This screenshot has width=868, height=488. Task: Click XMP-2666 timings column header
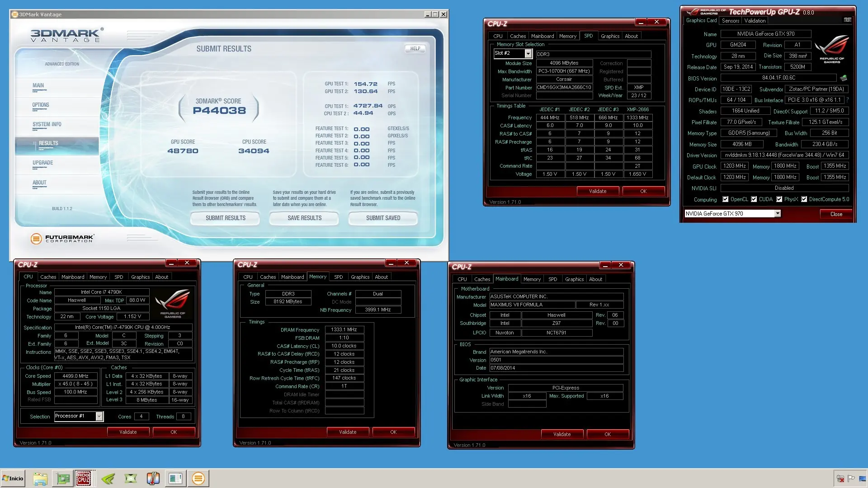[637, 110]
